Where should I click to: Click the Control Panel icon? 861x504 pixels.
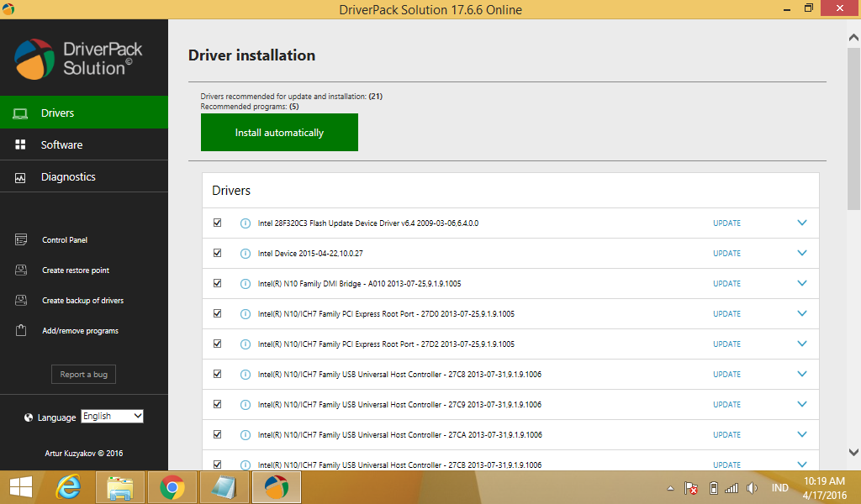pos(21,239)
